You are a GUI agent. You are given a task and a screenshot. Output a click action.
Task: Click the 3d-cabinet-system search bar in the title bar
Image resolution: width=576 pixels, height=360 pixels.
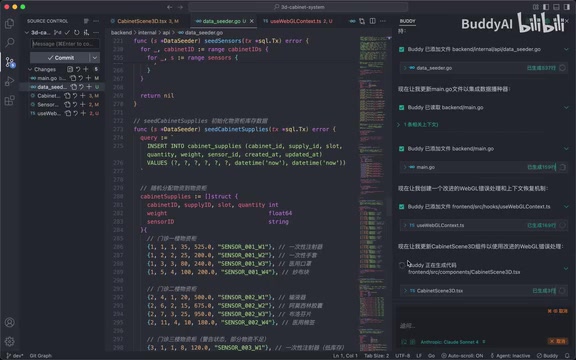[298, 7]
